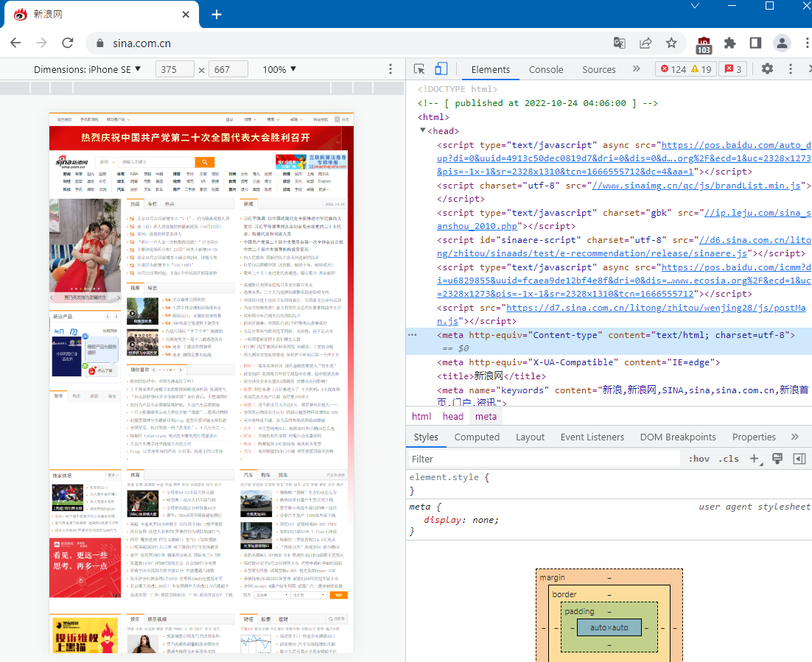Image resolution: width=812 pixels, height=662 pixels.
Task: Toggle the :hov element state panel
Action: [699, 459]
